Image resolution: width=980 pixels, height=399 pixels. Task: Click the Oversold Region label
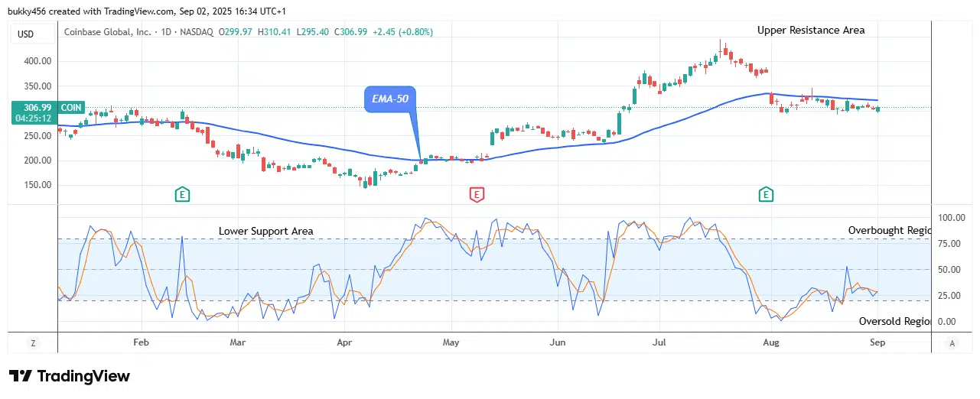pos(896,322)
